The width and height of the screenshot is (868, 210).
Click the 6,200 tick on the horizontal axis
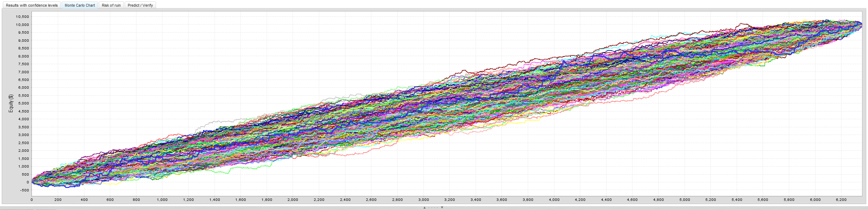(x=841, y=200)
